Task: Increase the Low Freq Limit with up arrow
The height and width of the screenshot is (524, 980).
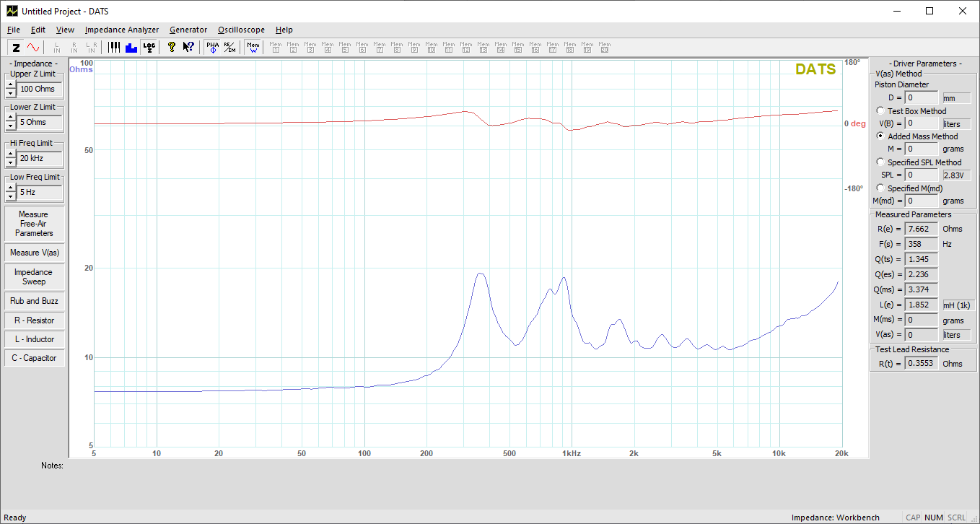Action: [x=10, y=188]
